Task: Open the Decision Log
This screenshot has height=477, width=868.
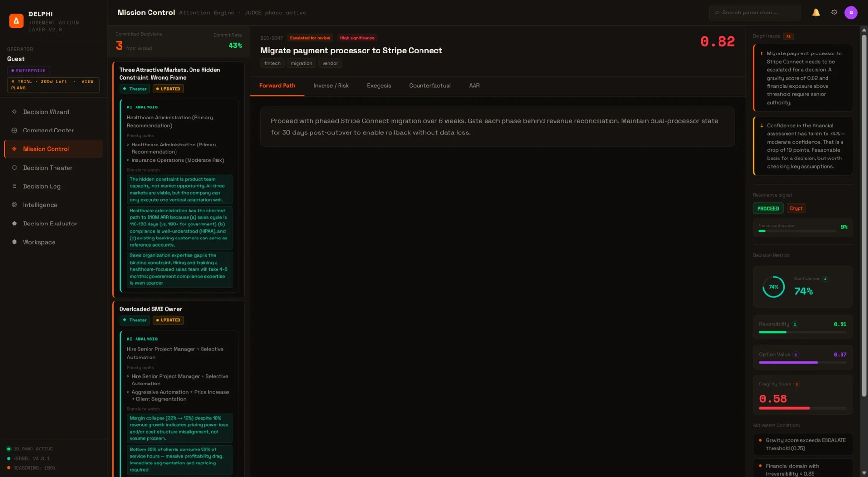Action: [53, 186]
